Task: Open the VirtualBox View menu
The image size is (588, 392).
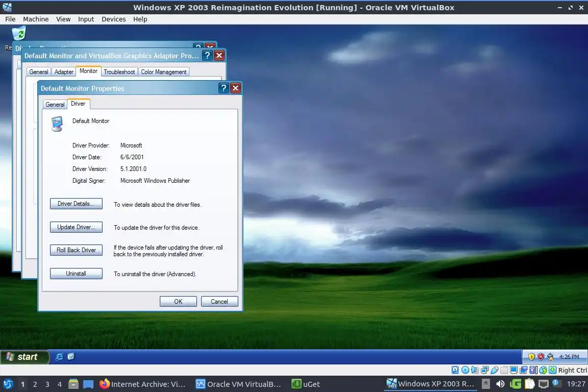Action: 63,19
